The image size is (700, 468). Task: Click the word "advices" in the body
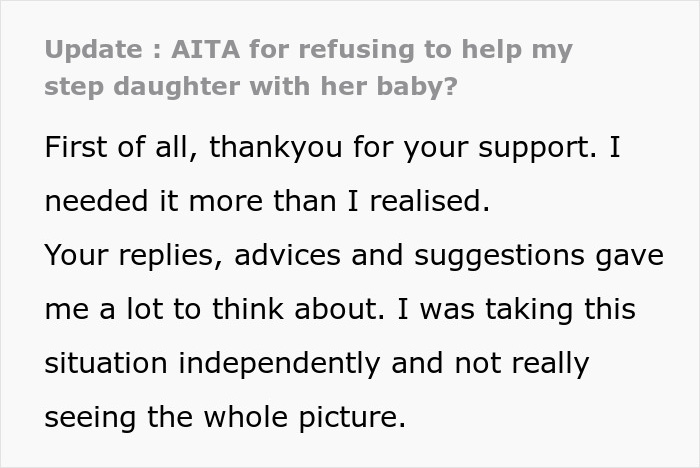[288, 255]
